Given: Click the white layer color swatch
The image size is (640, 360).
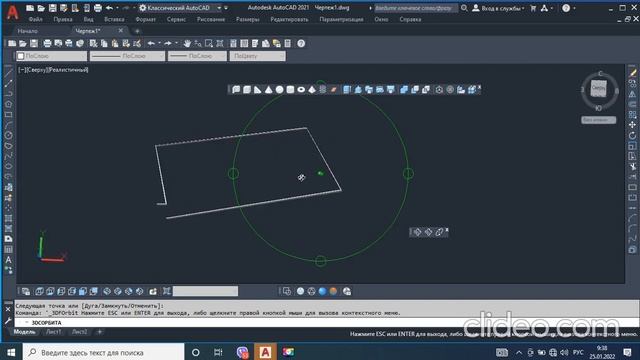Looking at the screenshot, I should (21, 56).
